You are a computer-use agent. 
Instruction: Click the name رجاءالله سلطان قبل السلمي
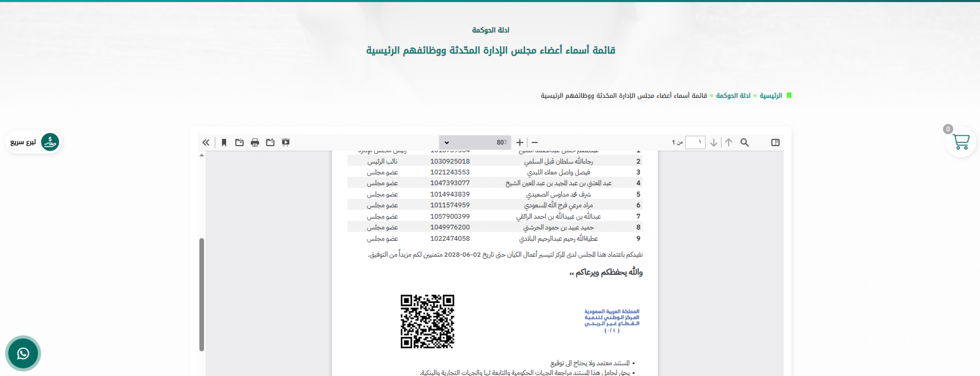point(558,161)
